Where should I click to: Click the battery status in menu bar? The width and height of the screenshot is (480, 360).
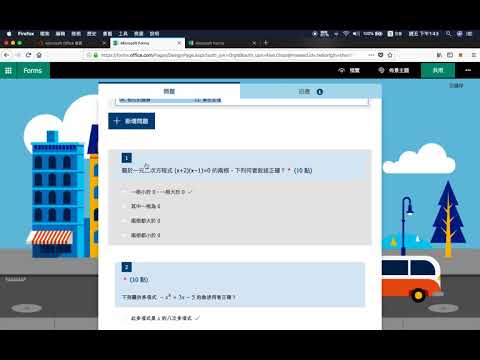[x=373, y=34]
